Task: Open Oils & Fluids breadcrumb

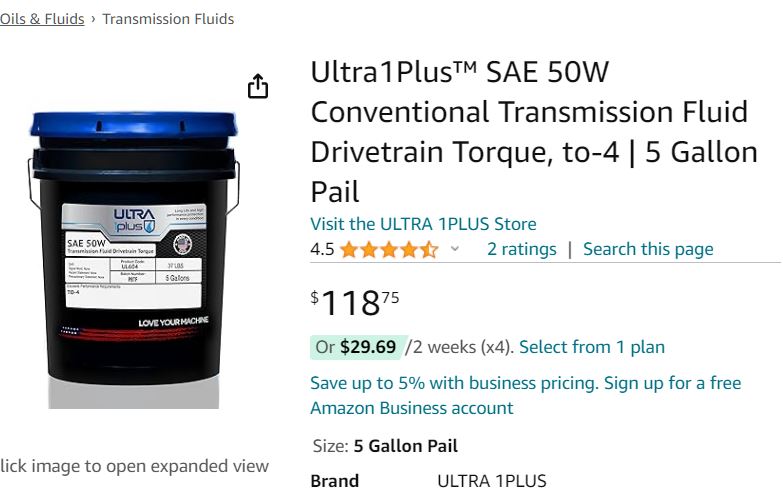Action: (42, 19)
